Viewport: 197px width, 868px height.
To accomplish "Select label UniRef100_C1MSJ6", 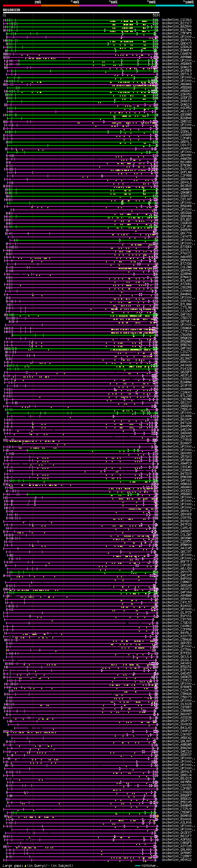I will click(x=177, y=528).
